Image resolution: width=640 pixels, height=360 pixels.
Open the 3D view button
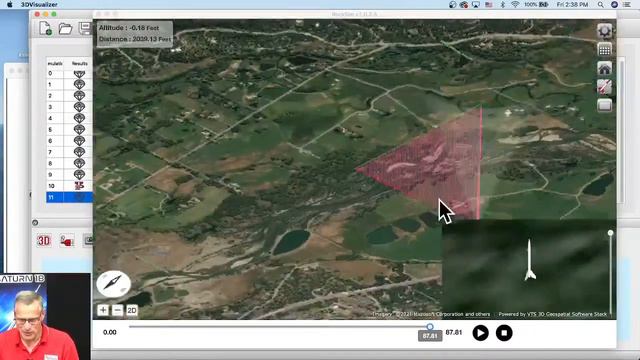point(44,241)
